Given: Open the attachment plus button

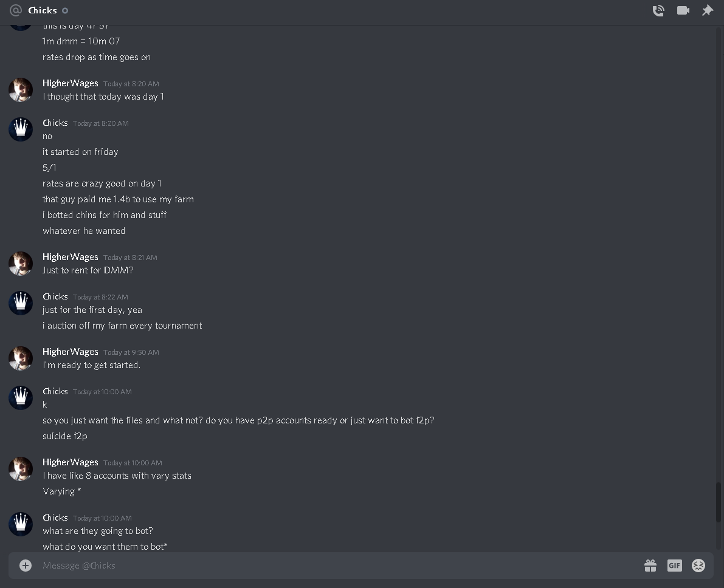Looking at the screenshot, I should (26, 566).
